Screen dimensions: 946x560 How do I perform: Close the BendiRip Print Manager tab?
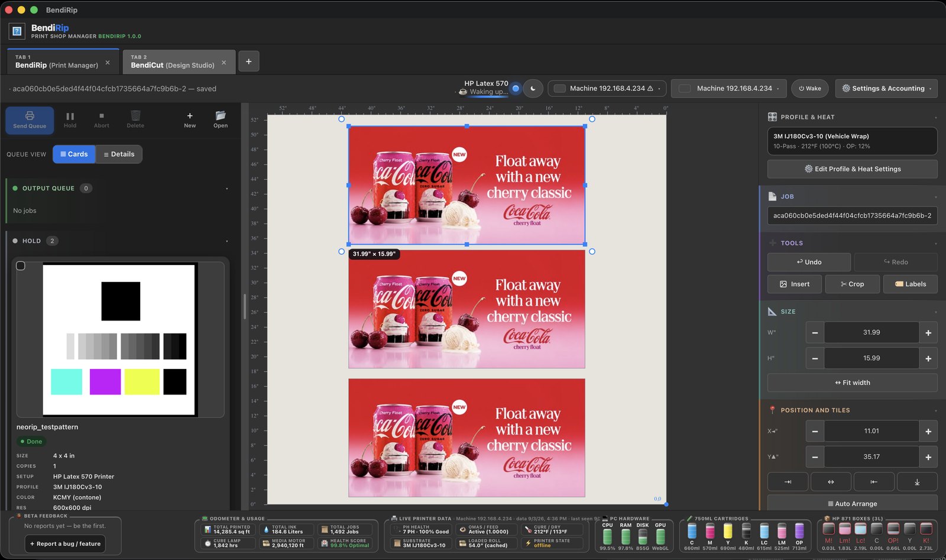click(108, 62)
